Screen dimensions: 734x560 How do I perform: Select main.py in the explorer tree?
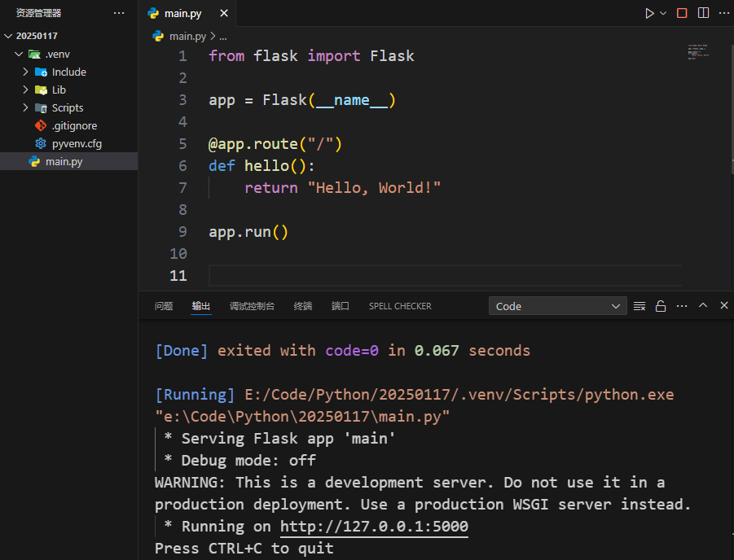click(68, 161)
